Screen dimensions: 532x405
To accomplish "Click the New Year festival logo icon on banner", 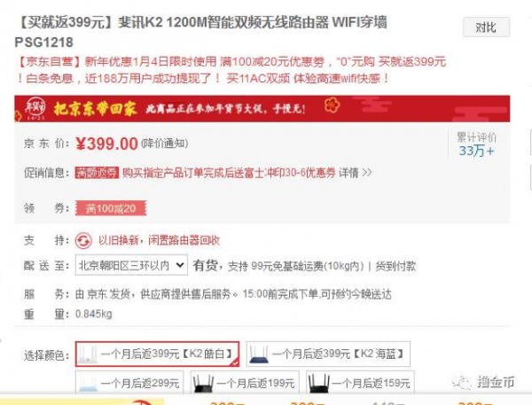I will click(35, 108).
